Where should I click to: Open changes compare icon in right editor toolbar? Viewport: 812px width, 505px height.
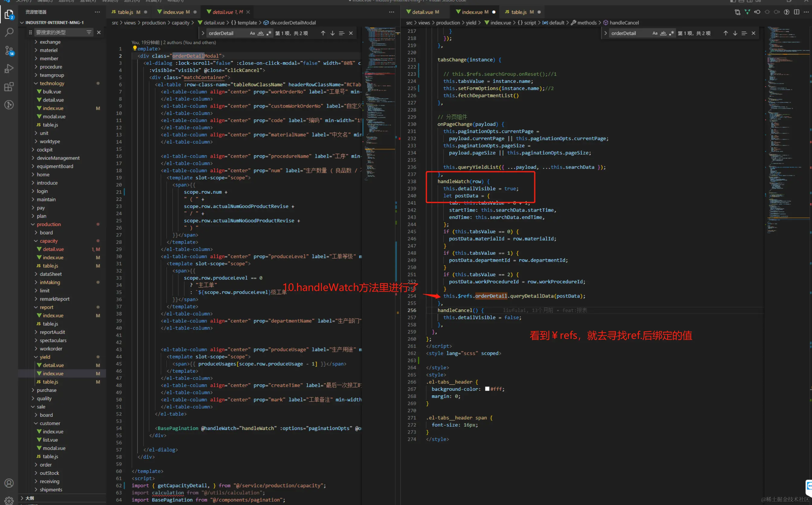(737, 12)
